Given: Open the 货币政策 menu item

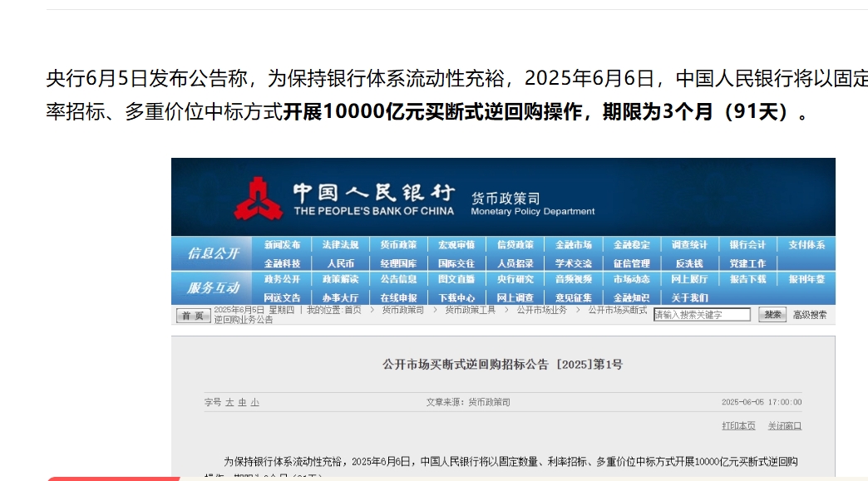Looking at the screenshot, I should click(398, 245).
